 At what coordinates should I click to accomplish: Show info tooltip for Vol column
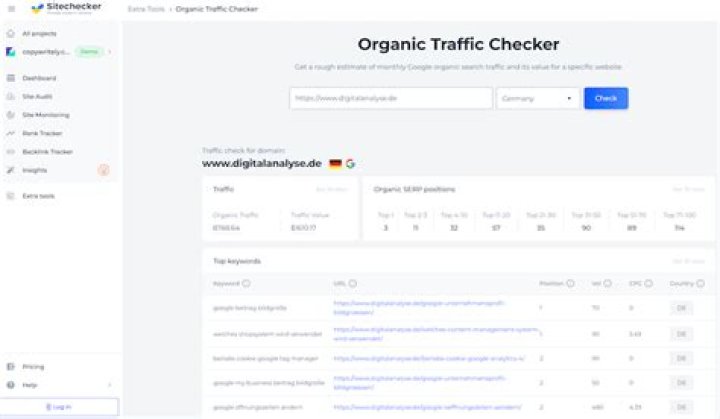pyautogui.click(x=608, y=283)
